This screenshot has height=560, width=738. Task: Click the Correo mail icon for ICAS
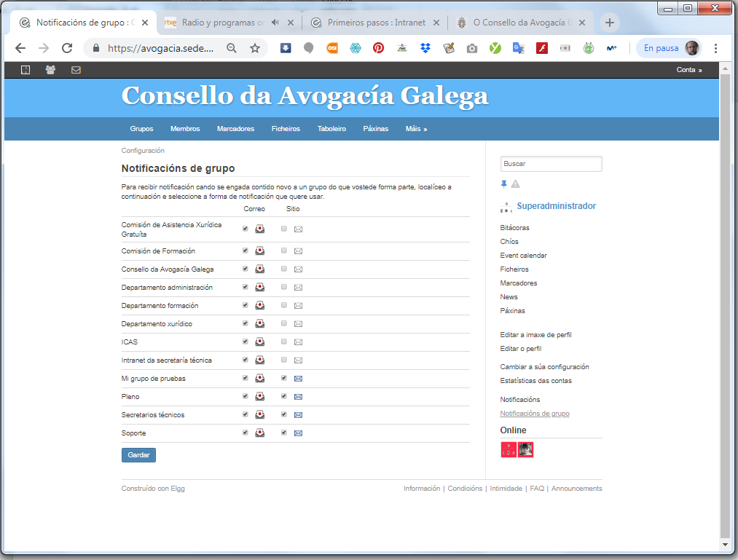tap(259, 342)
